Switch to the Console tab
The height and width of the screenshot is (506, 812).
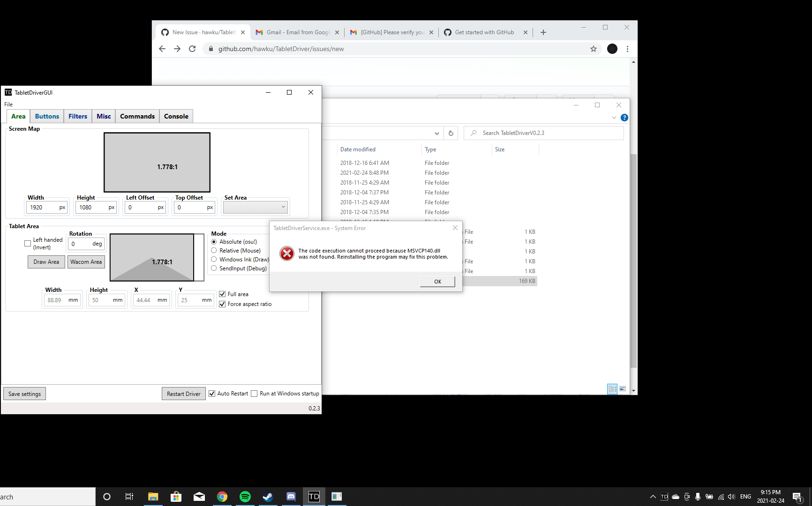176,116
